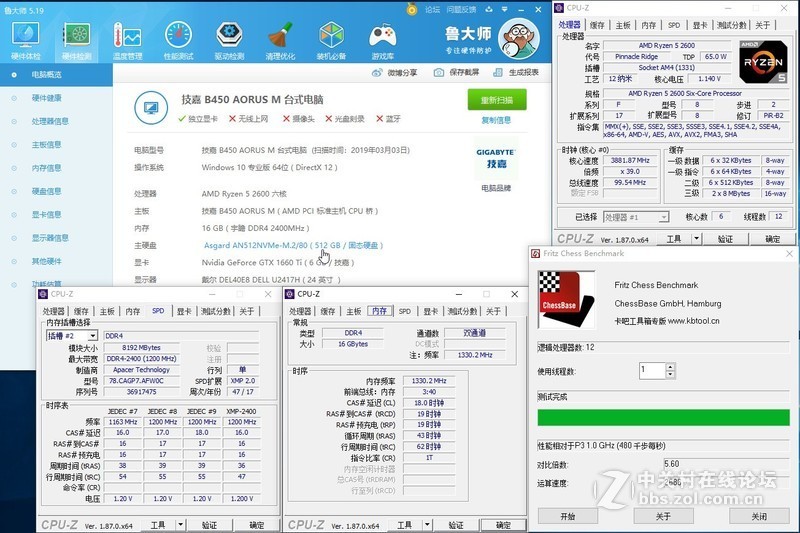Click 验证 in processor CPU-Z window
This screenshot has height=533, width=800.
(x=725, y=239)
